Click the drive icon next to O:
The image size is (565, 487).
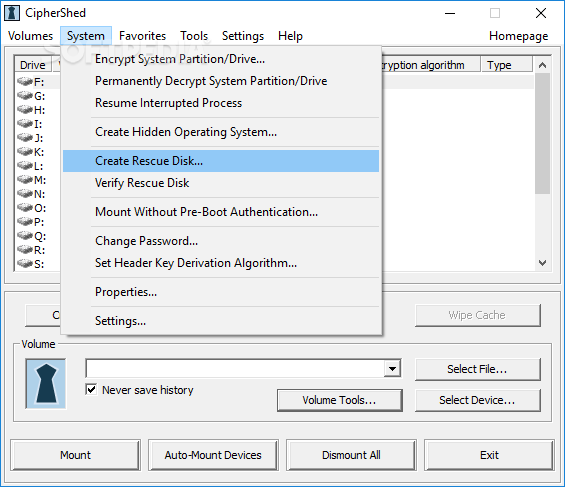25,208
